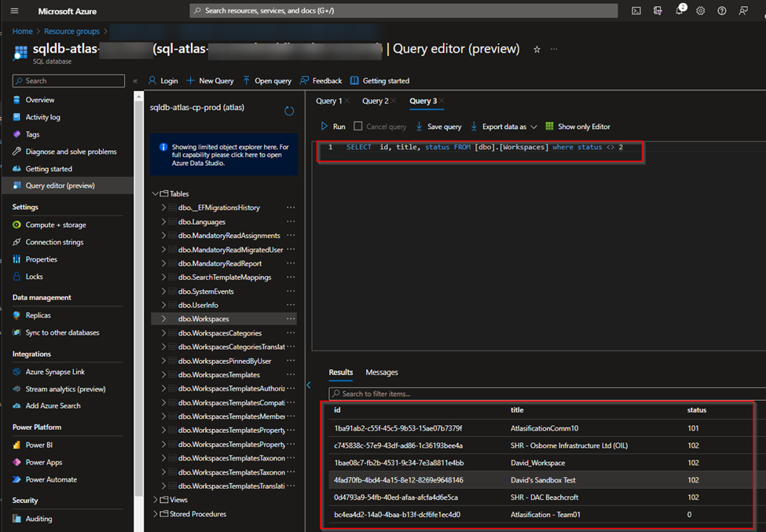766x532 pixels.
Task: Collapse the object explorer pane arrow
Action: coord(309,385)
